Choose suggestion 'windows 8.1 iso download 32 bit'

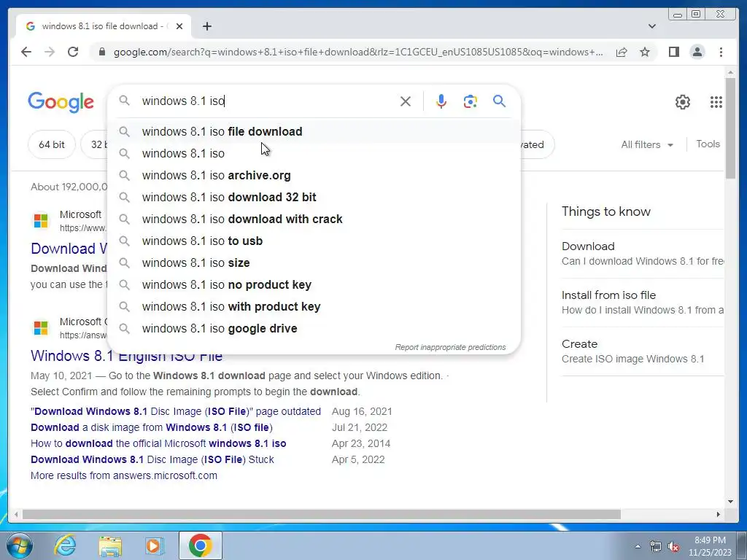point(314,197)
